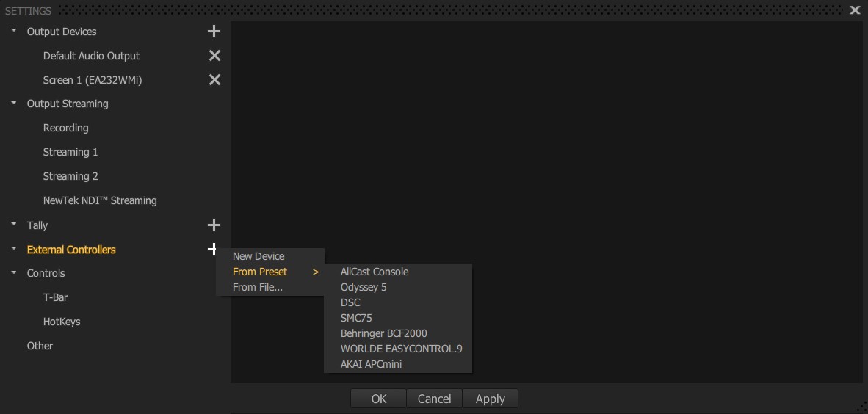Select Streaming 2 item
Screen dimensions: 868x414
click(70, 177)
